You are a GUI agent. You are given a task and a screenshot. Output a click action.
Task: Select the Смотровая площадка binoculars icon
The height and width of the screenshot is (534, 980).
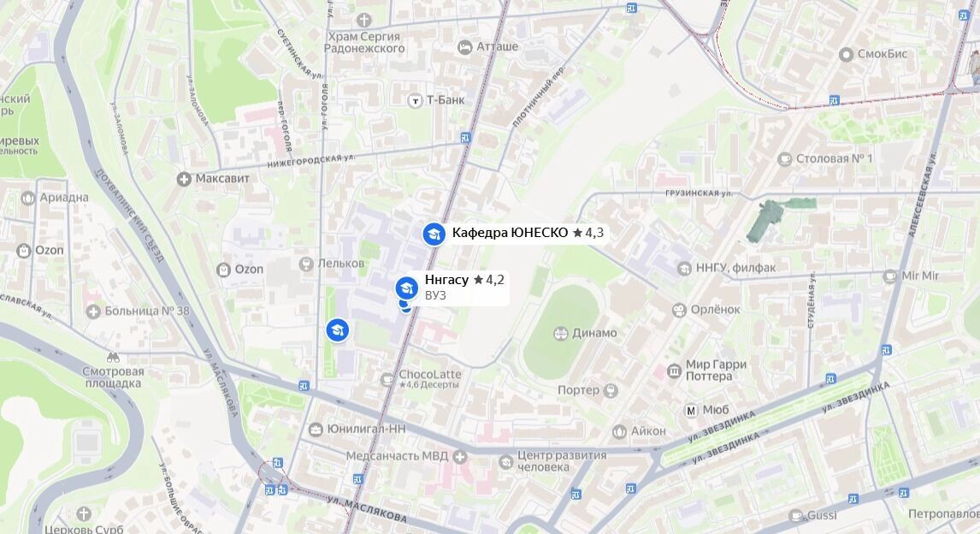click(x=113, y=357)
